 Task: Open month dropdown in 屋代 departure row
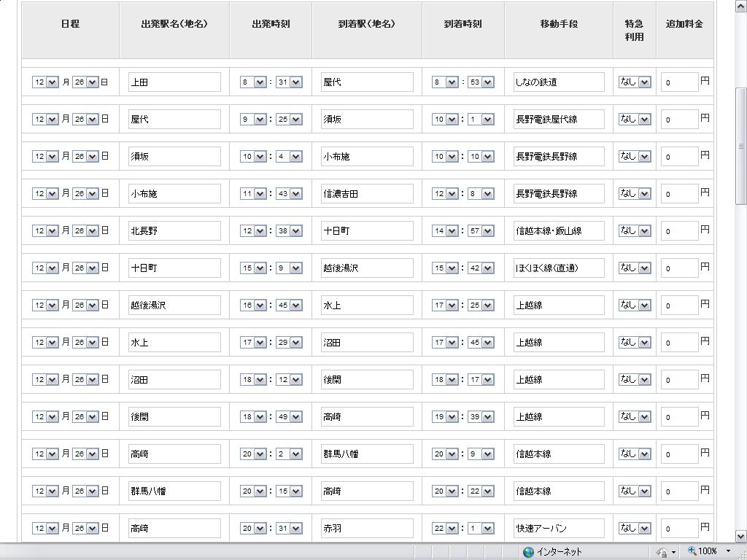coord(45,119)
